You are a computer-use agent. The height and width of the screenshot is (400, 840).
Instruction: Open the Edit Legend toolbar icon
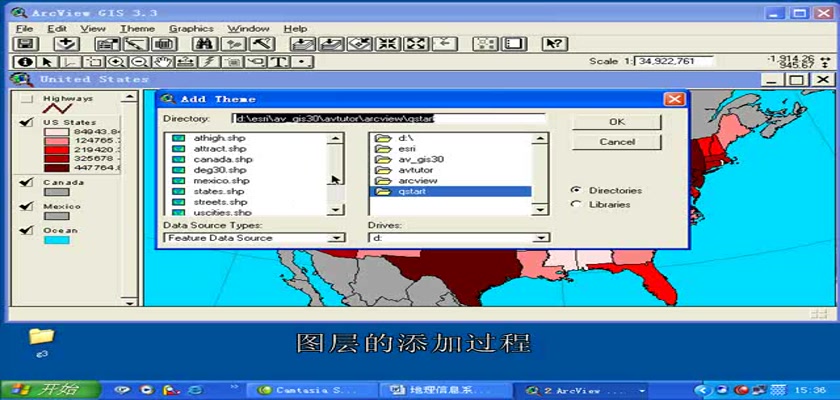[136, 44]
